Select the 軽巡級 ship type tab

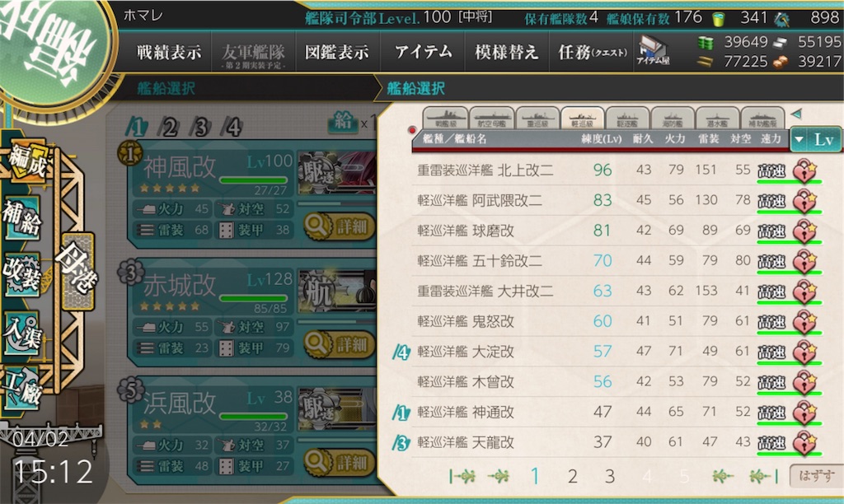(x=583, y=118)
